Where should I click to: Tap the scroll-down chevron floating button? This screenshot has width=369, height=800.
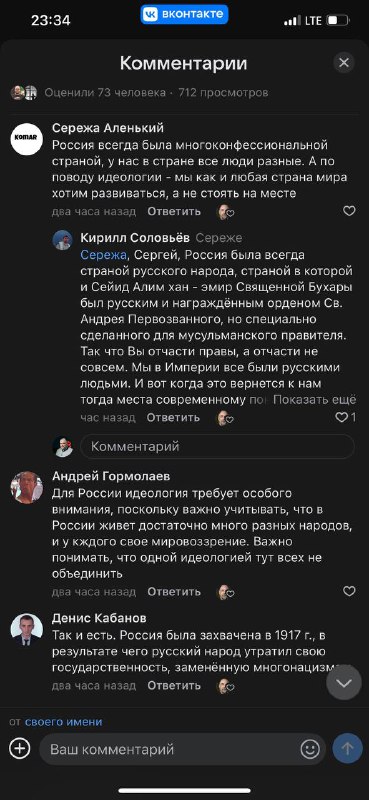(343, 682)
